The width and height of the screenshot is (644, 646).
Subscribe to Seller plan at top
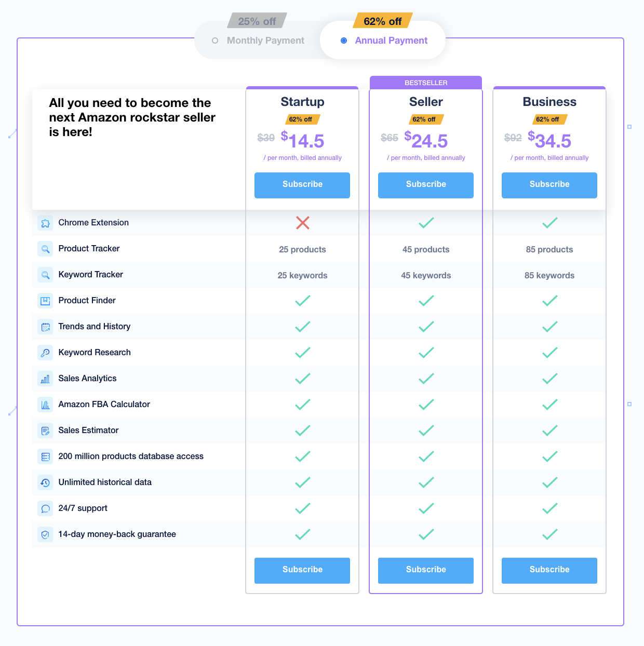[x=426, y=185]
